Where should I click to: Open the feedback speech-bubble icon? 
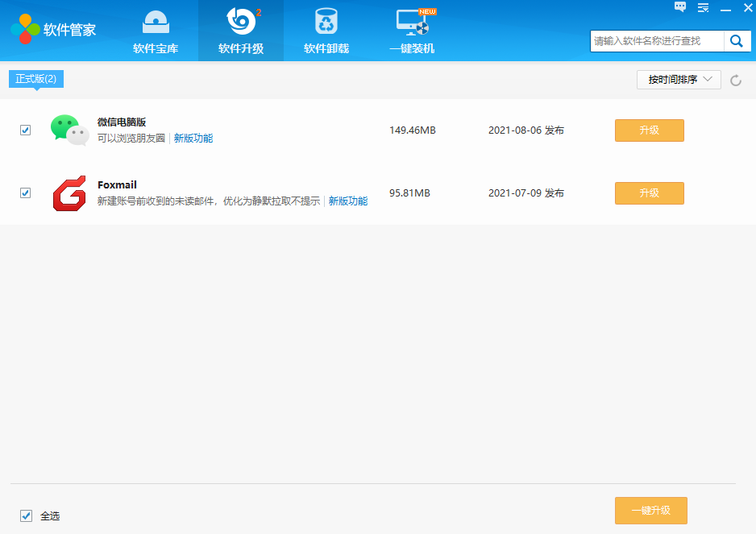[x=680, y=8]
